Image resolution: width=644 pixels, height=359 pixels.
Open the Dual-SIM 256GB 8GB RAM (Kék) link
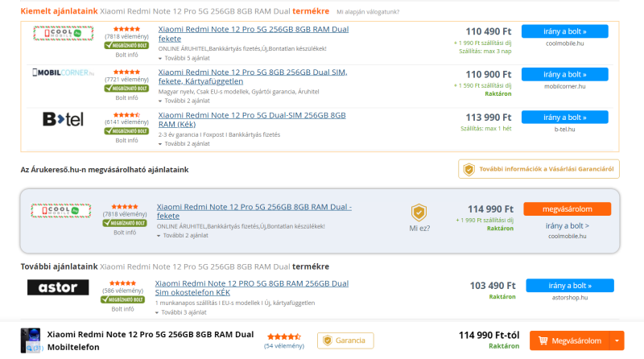(x=252, y=119)
